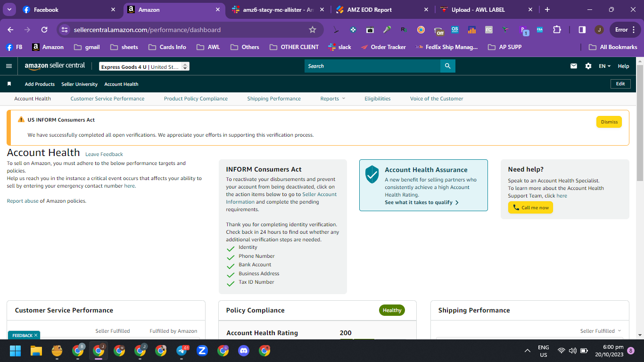Open the extension showing Off badge
The width and height of the screenshot is (644, 362).
tap(438, 31)
